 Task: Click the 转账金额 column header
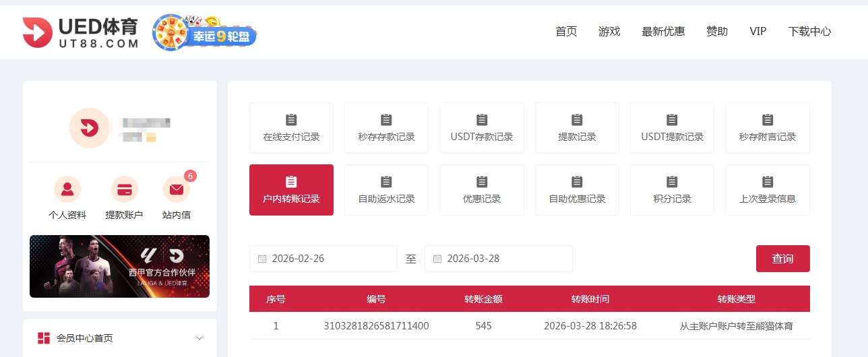coord(483,299)
